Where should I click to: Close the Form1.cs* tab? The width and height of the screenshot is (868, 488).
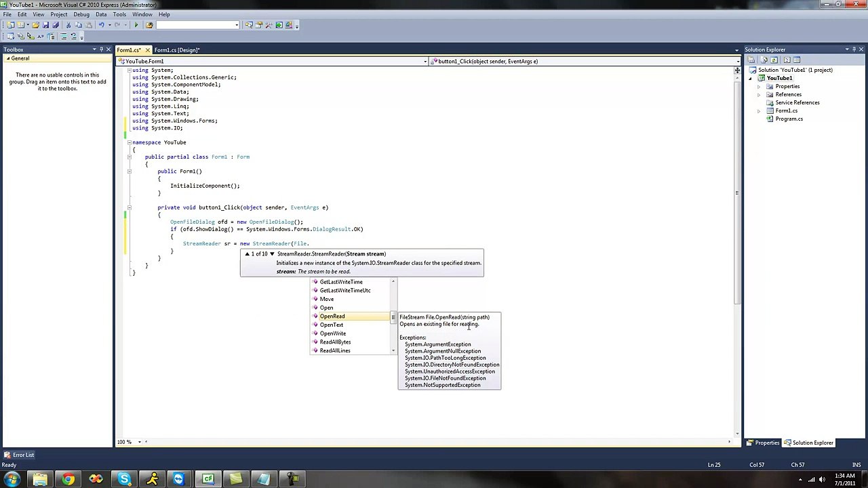[x=147, y=50]
